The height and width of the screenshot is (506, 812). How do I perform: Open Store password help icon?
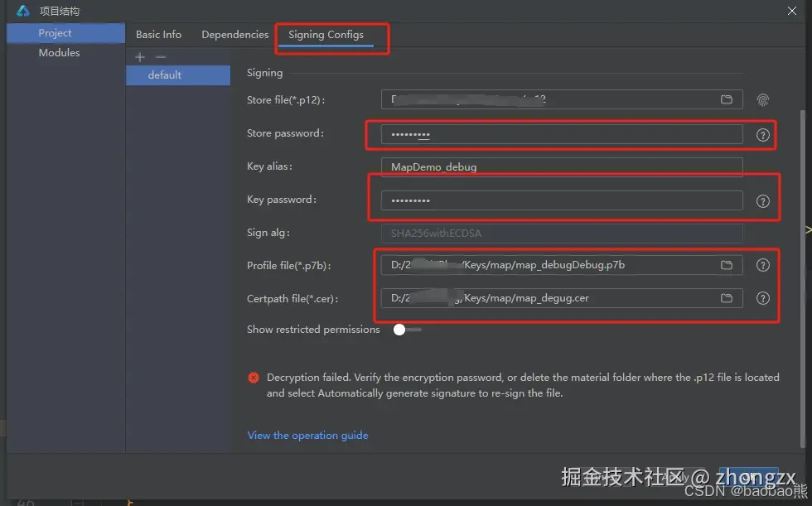tap(762, 134)
